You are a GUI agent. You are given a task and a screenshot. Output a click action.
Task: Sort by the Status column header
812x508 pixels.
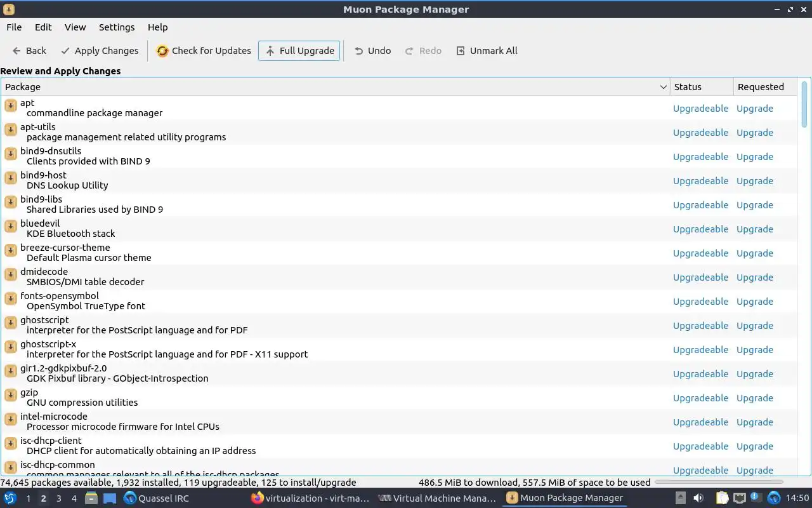point(702,87)
